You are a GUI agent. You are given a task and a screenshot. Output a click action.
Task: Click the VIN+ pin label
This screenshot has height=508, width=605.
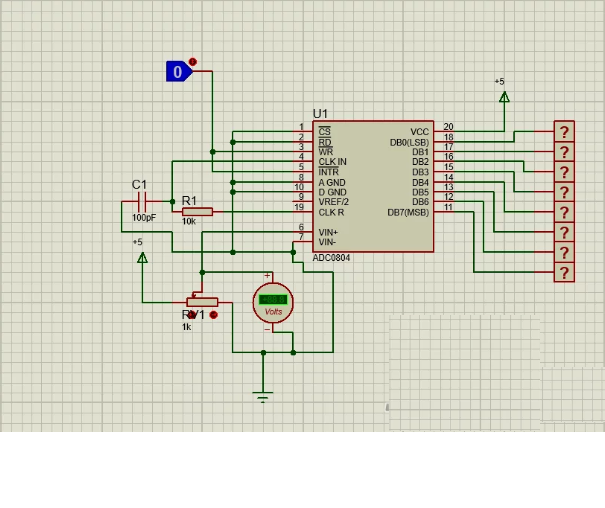pos(328,232)
